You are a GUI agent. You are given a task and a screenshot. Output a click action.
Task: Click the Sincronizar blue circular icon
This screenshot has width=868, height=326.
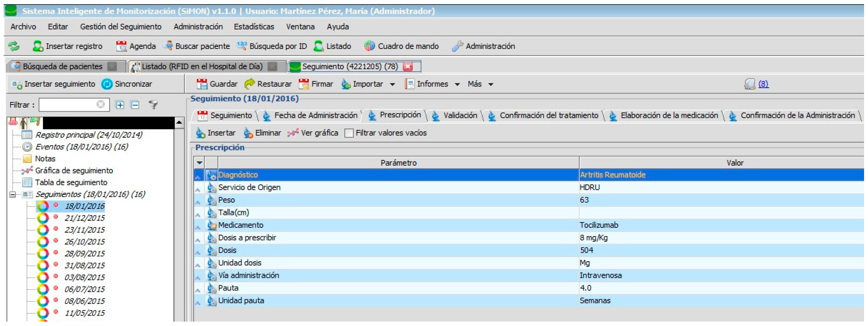[x=107, y=84]
